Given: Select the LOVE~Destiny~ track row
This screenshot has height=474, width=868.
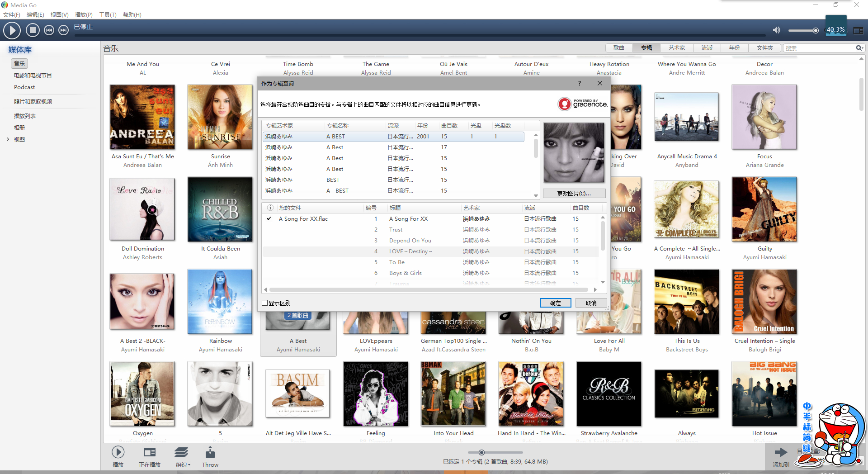Looking at the screenshot, I should [x=430, y=251].
